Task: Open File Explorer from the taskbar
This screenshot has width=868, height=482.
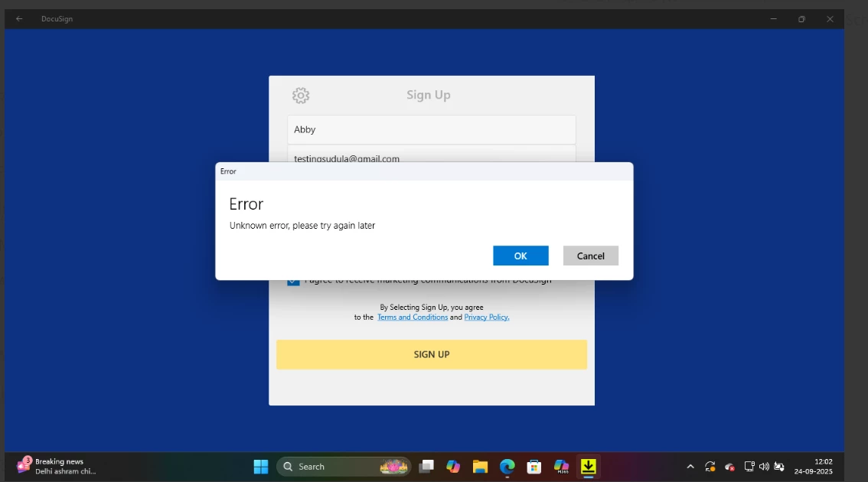Action: pyautogui.click(x=480, y=467)
